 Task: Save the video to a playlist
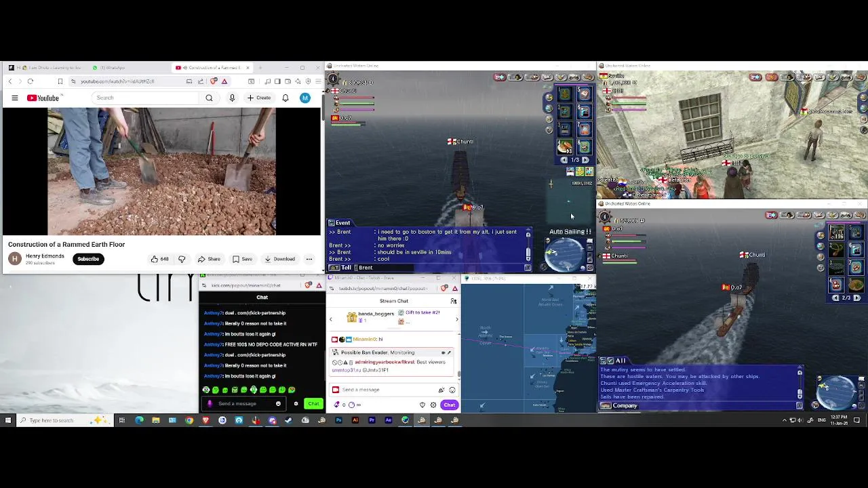click(x=242, y=259)
